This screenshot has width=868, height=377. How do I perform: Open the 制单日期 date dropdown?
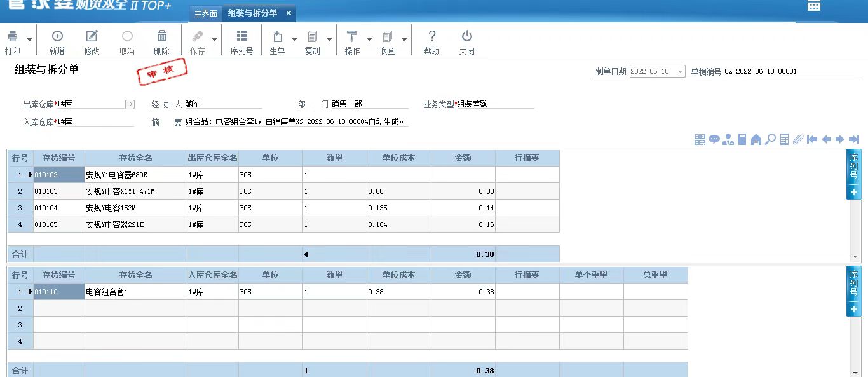tap(680, 72)
